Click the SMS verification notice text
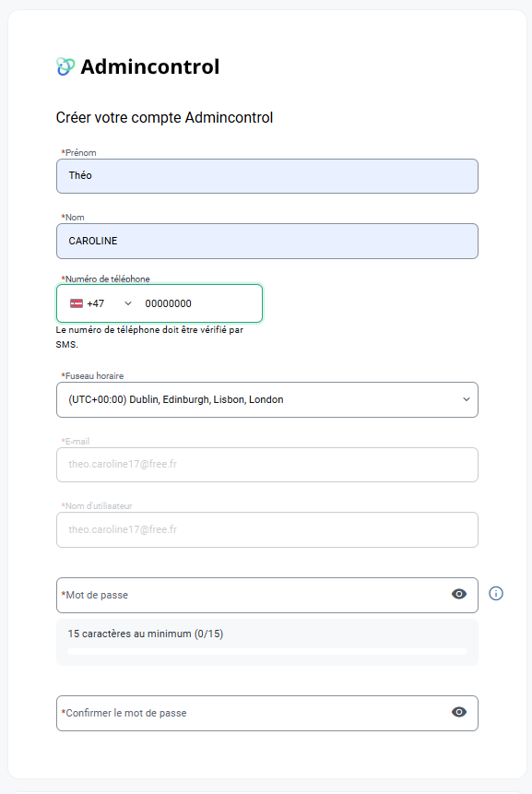Viewport: 532px width, 794px height. (148, 338)
